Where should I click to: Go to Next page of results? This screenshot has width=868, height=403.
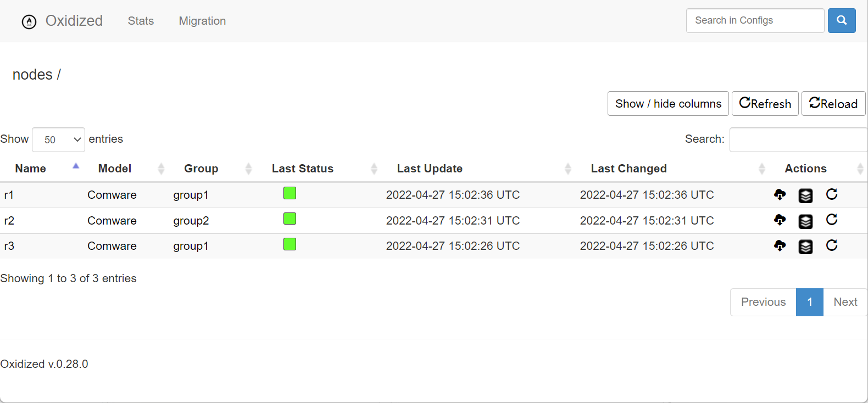click(x=845, y=302)
